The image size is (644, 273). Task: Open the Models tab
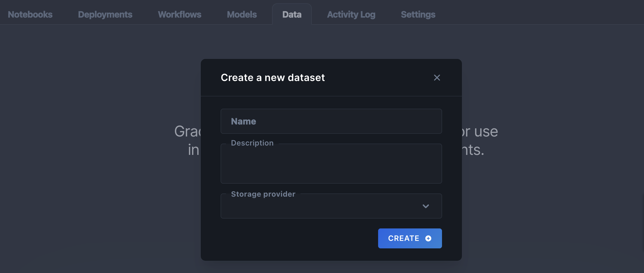coord(242,14)
